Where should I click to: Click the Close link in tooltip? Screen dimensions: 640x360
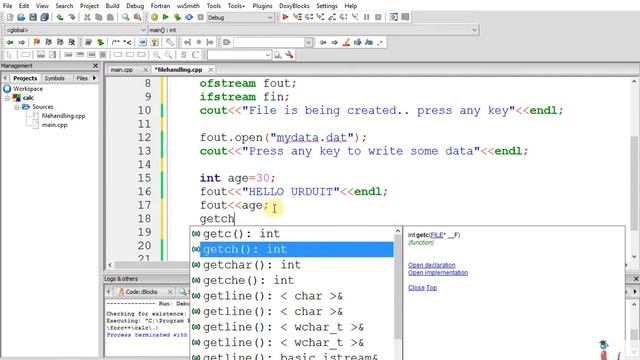(416, 288)
